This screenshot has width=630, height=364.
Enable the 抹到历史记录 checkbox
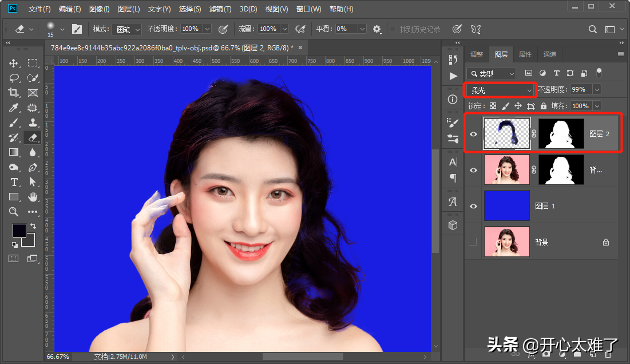(393, 29)
